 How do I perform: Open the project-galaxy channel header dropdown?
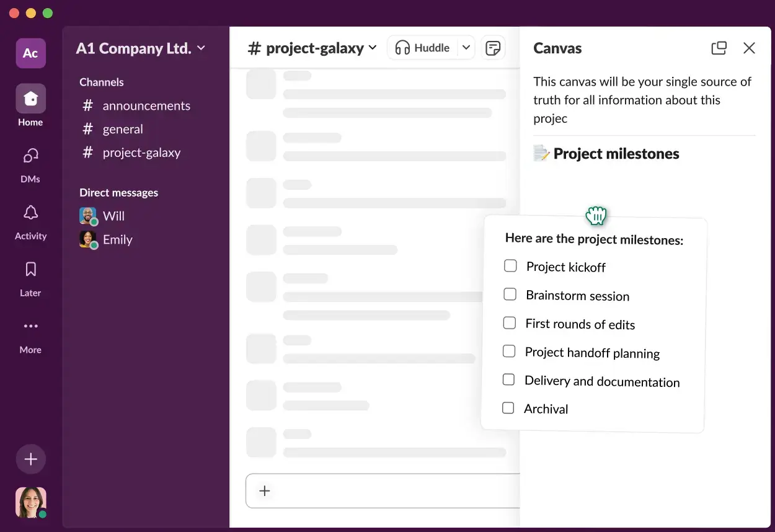click(x=312, y=48)
